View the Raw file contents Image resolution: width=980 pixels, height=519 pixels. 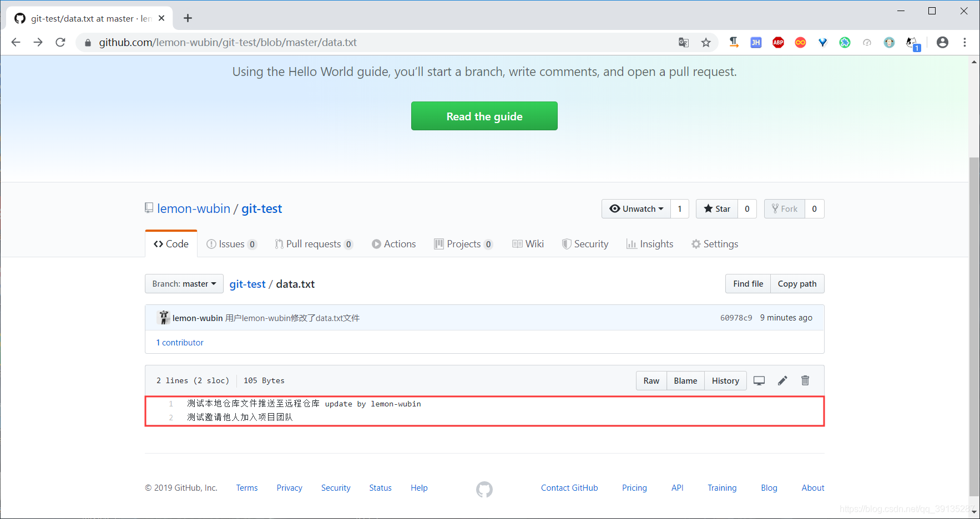[651, 380]
